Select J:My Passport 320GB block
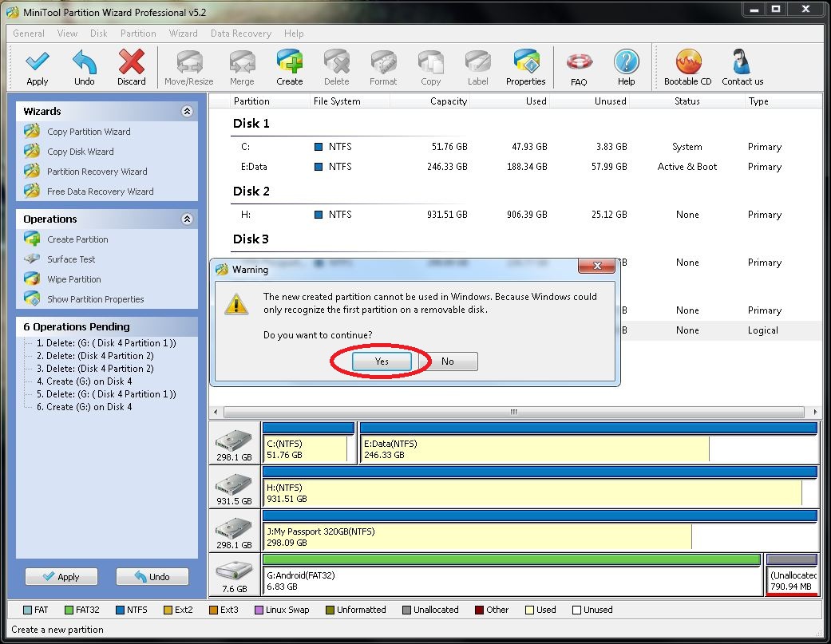This screenshot has width=831, height=644. tap(540, 531)
